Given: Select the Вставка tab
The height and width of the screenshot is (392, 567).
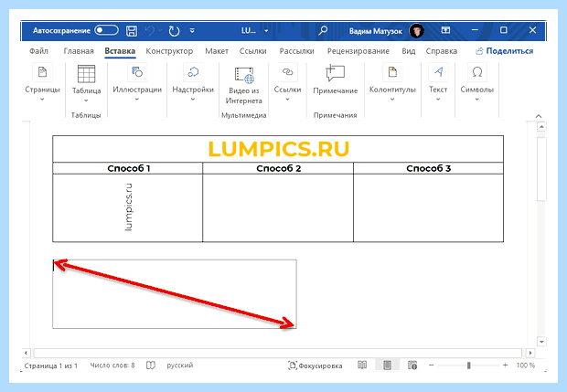Looking at the screenshot, I should [x=120, y=51].
